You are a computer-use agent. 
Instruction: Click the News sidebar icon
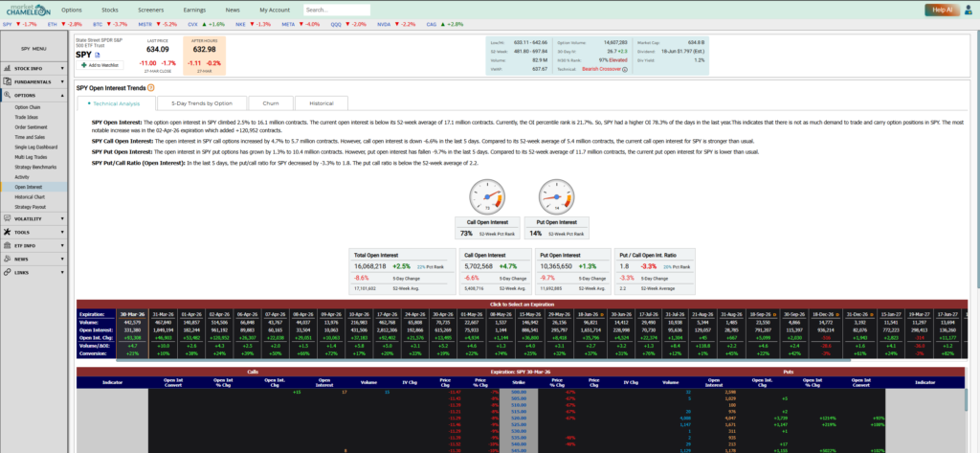click(x=8, y=259)
